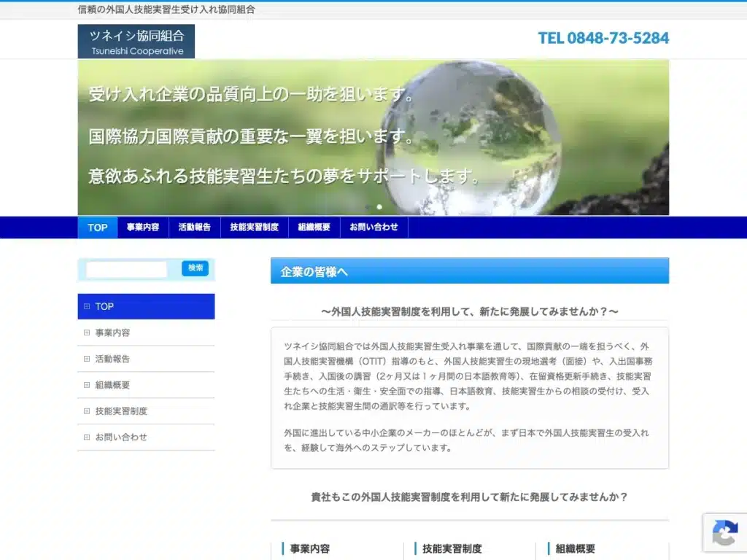This screenshot has height=560, width=747.
Task: Click the plus icon beside sidebar 組織概要
Action: tap(87, 385)
